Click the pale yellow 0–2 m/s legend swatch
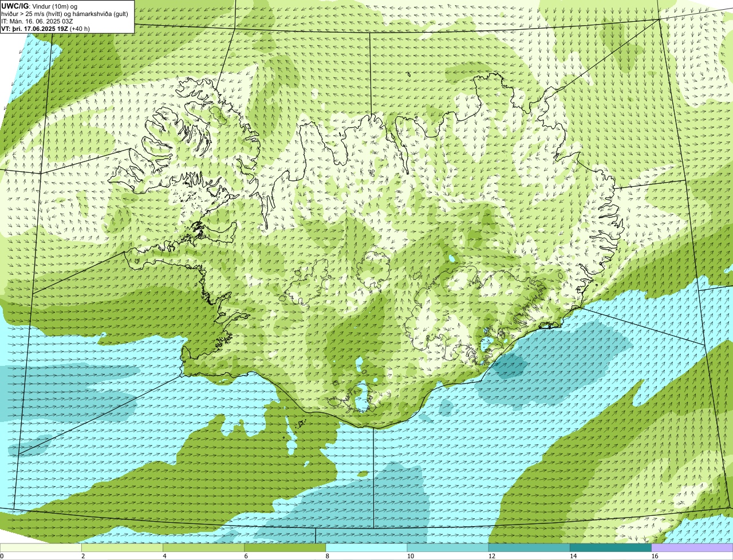The width and height of the screenshot is (733, 560). (41, 547)
